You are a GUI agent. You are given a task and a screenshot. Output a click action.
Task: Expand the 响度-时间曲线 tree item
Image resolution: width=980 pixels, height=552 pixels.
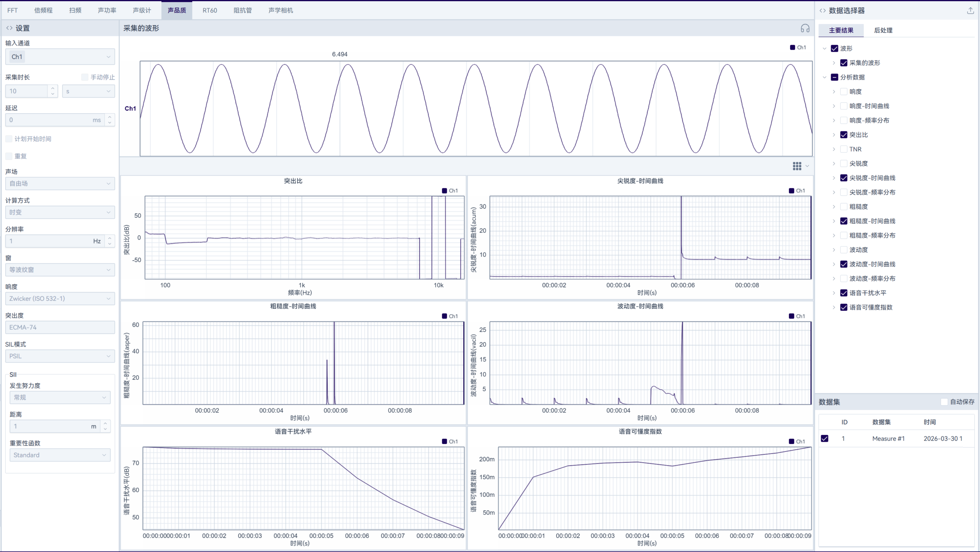[x=834, y=106]
